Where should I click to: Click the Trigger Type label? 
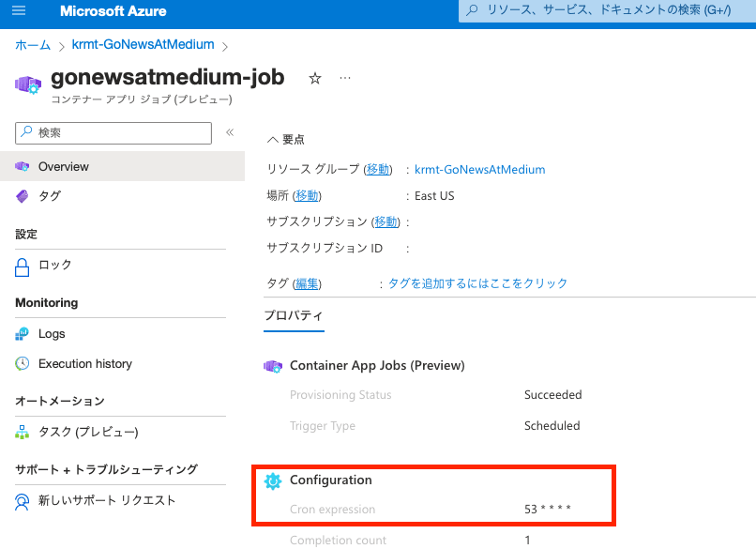pos(323,425)
